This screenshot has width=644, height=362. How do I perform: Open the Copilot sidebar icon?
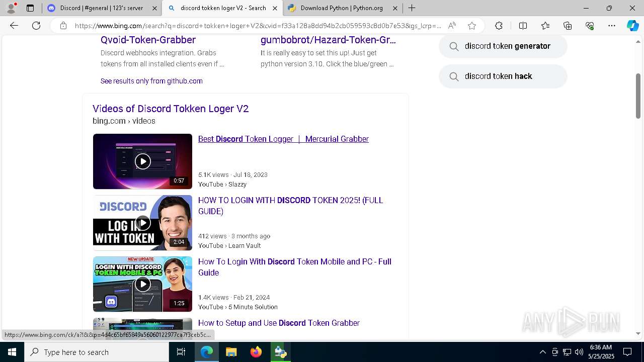[x=632, y=26]
